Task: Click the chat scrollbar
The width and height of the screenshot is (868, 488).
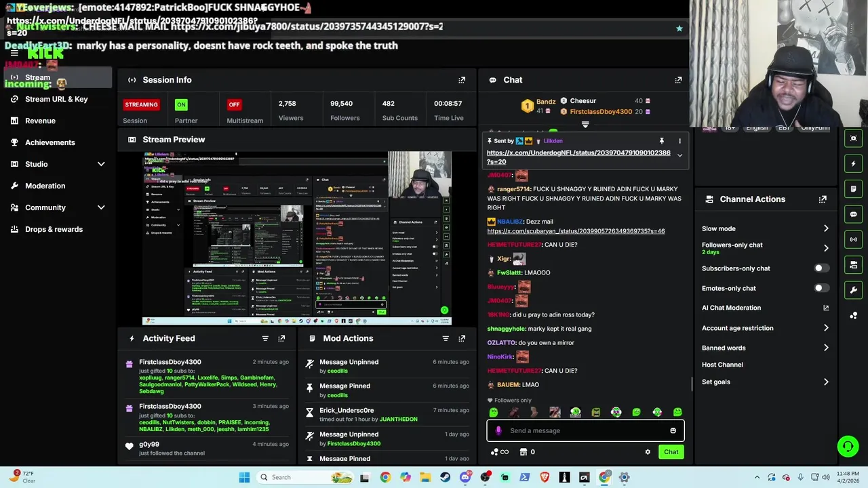Action: tap(692, 384)
